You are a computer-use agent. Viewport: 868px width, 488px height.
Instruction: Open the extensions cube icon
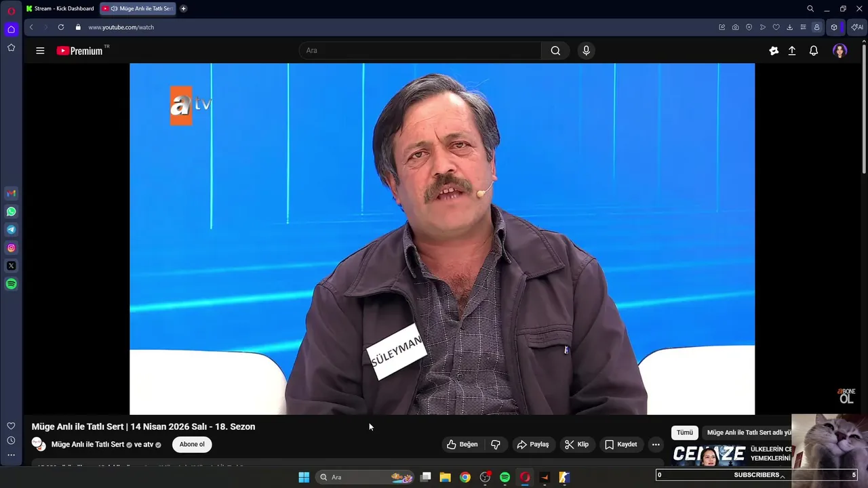(x=834, y=27)
